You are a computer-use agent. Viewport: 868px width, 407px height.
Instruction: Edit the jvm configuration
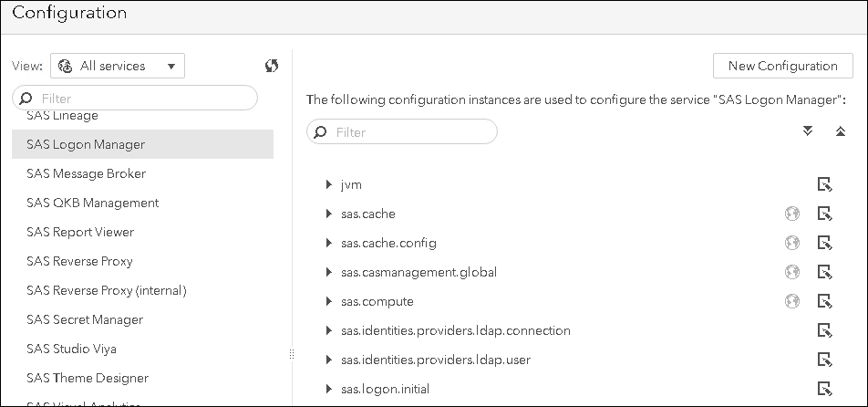click(825, 185)
